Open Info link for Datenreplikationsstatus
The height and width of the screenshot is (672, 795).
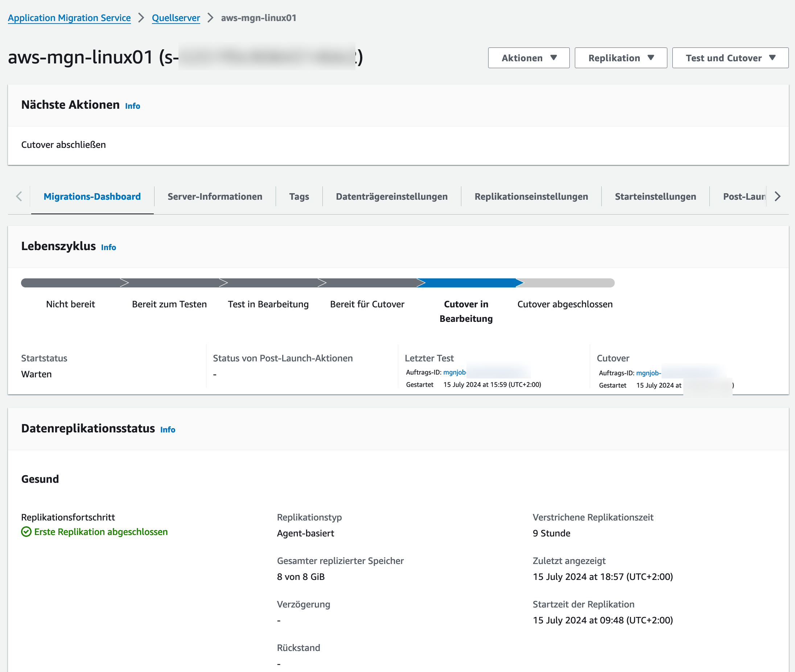[x=167, y=430]
